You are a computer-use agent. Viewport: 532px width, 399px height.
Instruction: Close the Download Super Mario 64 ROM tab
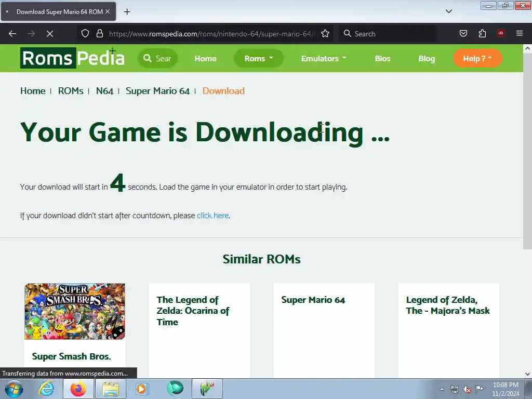pos(108,12)
